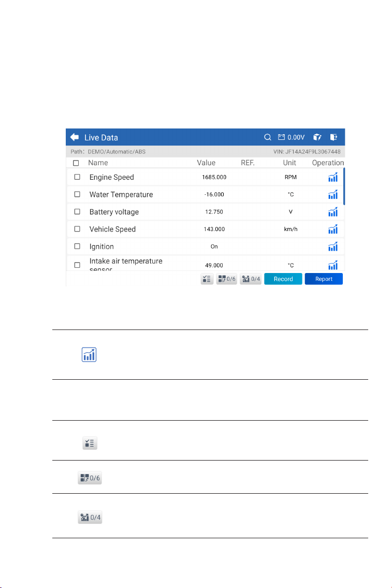Viewport: 392px width, 588px height.
Task: Enable the Ignition checkbox
Action: pos(77,247)
